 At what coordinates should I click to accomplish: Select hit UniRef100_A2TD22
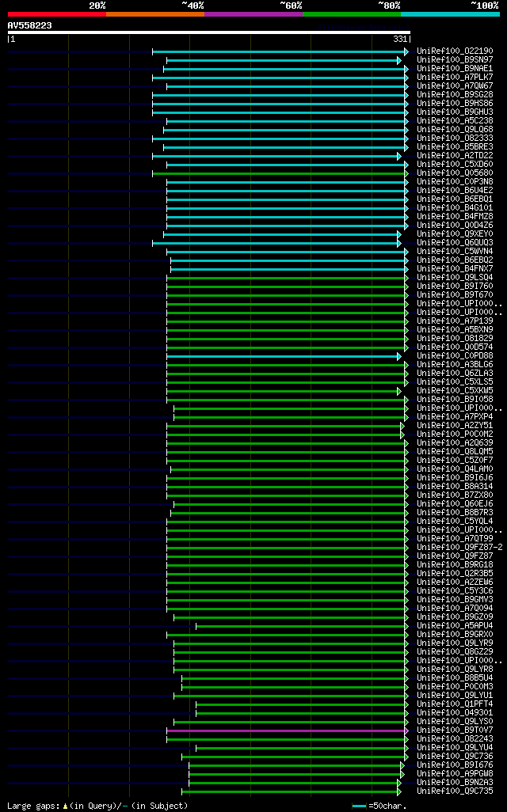pos(455,155)
